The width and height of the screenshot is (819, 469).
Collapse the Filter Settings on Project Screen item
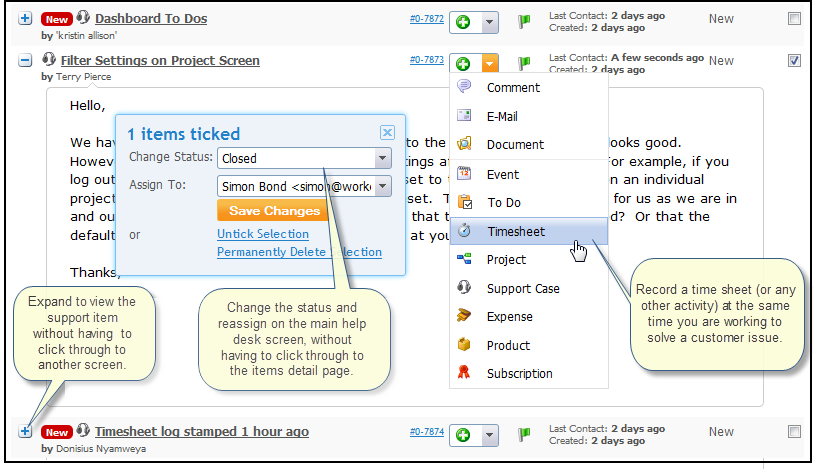tap(25, 60)
